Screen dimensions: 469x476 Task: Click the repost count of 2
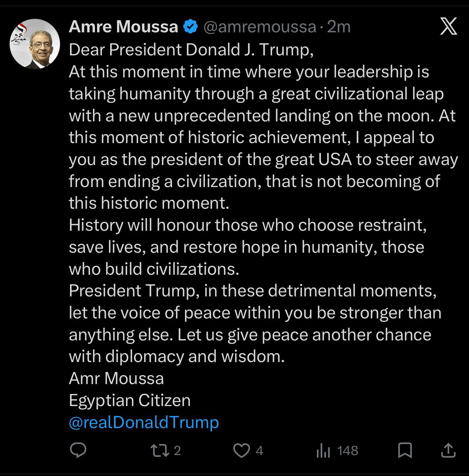[177, 450]
